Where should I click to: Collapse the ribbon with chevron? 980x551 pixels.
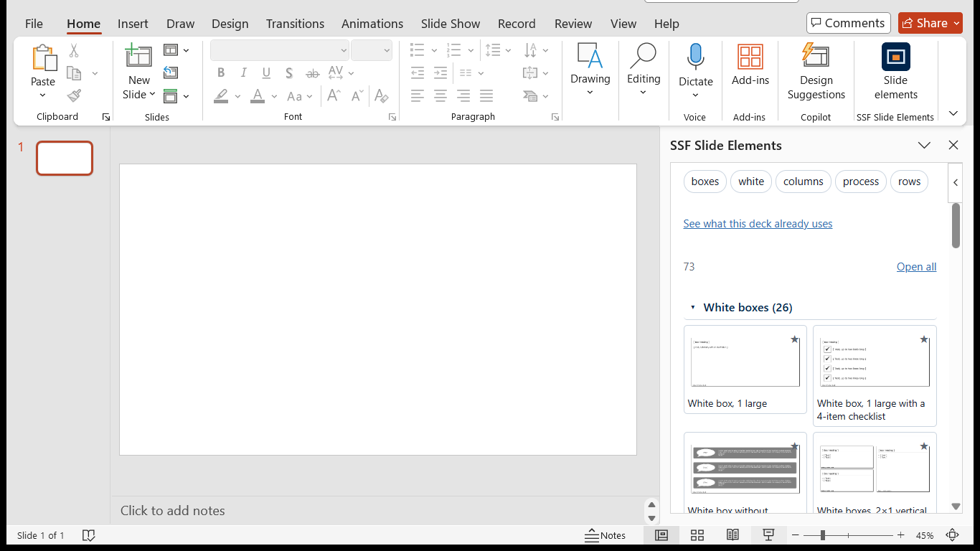click(x=953, y=113)
